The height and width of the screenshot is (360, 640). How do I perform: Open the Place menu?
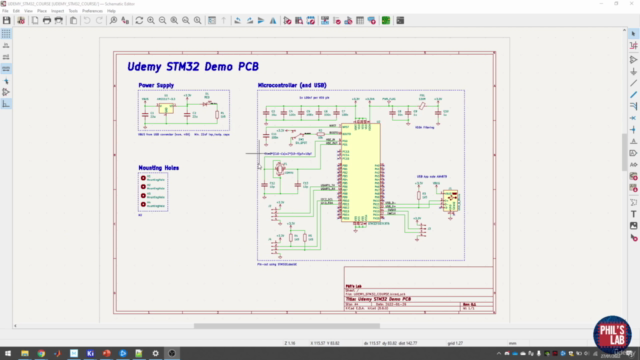(42, 11)
